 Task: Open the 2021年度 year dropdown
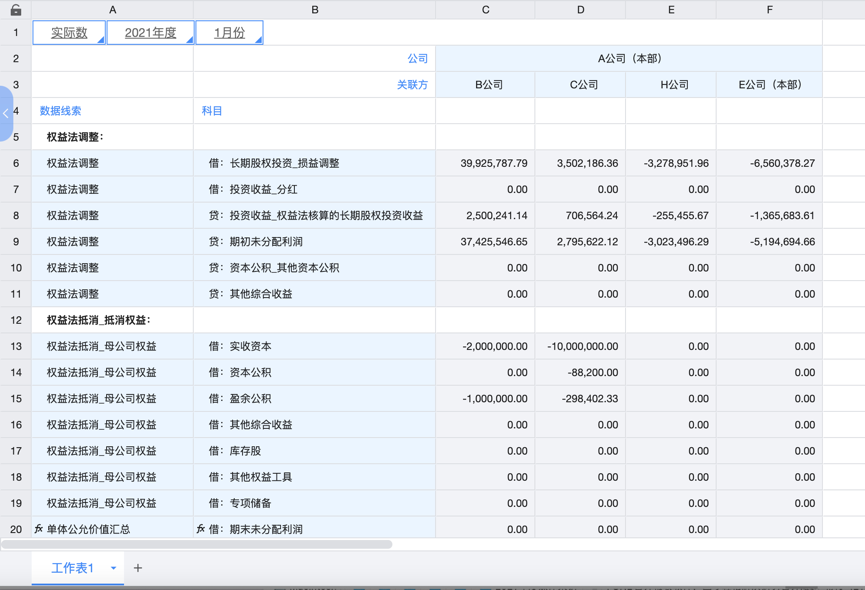point(150,33)
